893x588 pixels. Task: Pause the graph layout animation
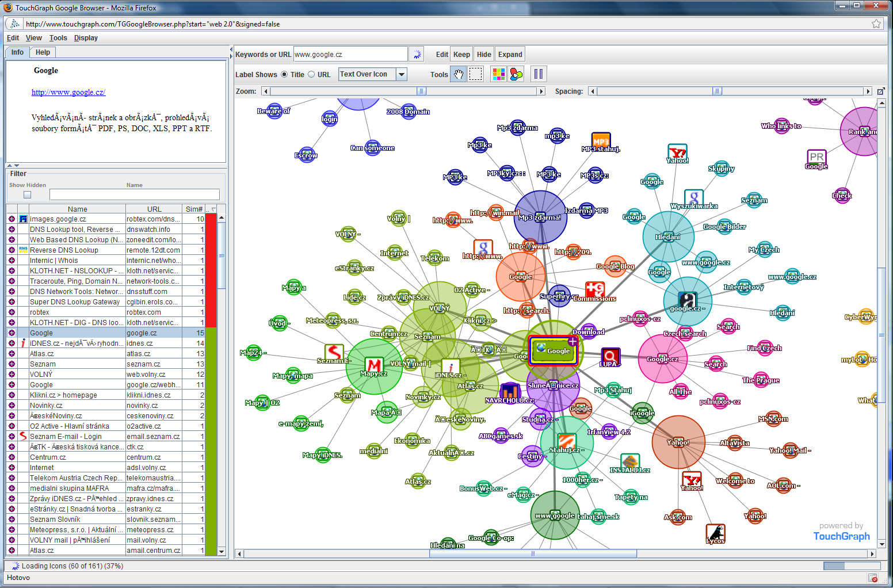pos(539,74)
